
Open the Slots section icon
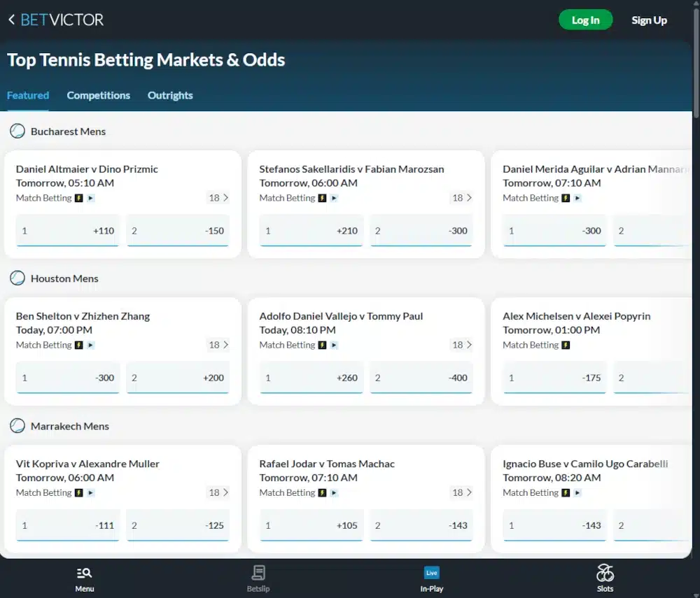(x=605, y=579)
